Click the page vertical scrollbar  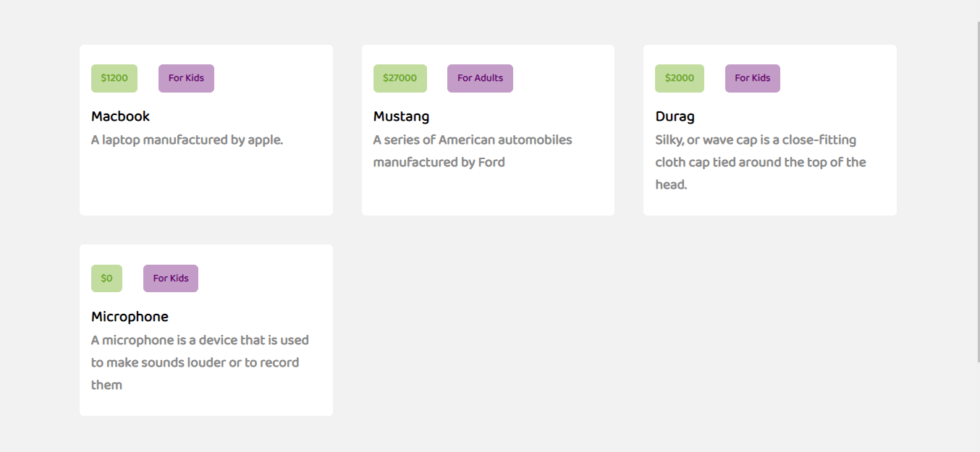click(979, 192)
